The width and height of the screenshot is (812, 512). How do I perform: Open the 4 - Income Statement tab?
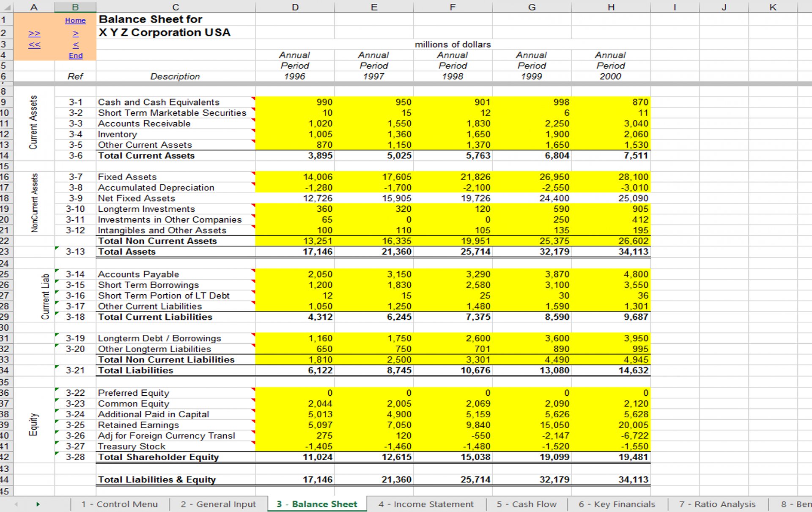426,504
